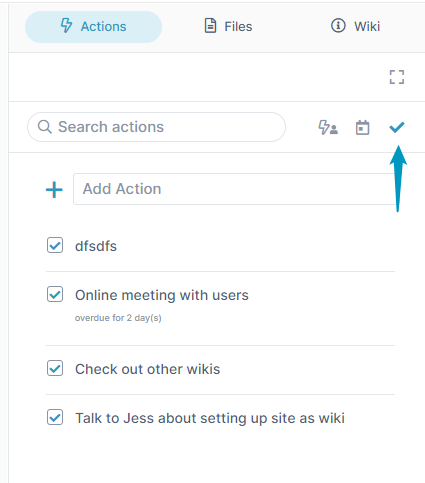This screenshot has height=483, width=425.
Task: Click the lightning bolt on Actions tab
Action: [x=66, y=26]
